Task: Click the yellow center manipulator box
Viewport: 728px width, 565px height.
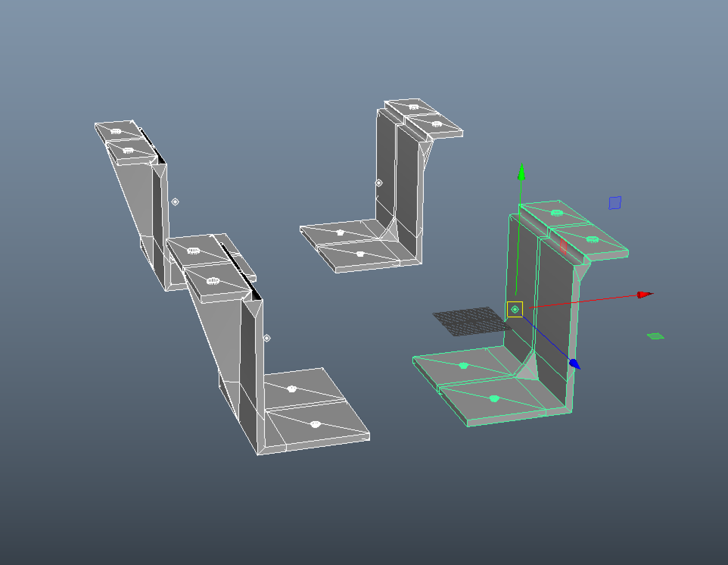Action: (515, 309)
